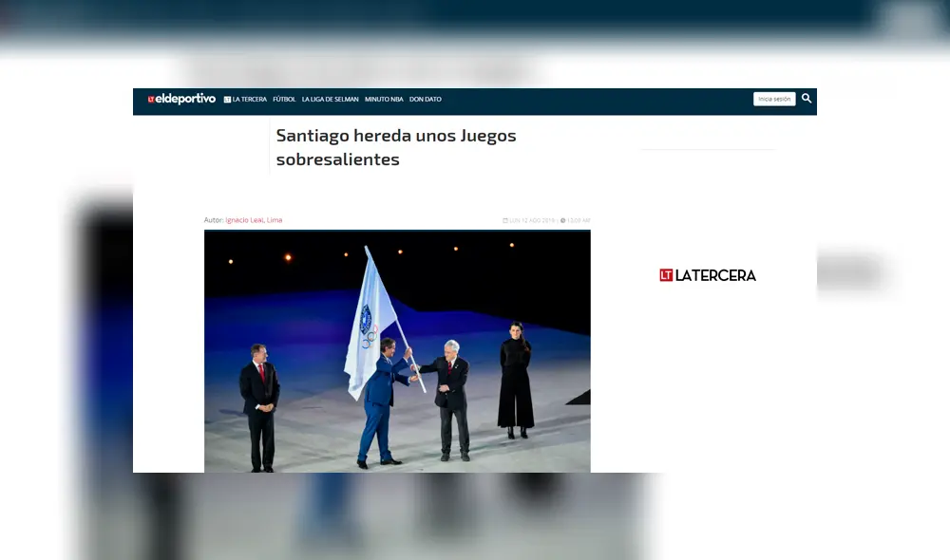950x560 pixels.
Task: Click the Inicia sesión button
Action: click(773, 99)
